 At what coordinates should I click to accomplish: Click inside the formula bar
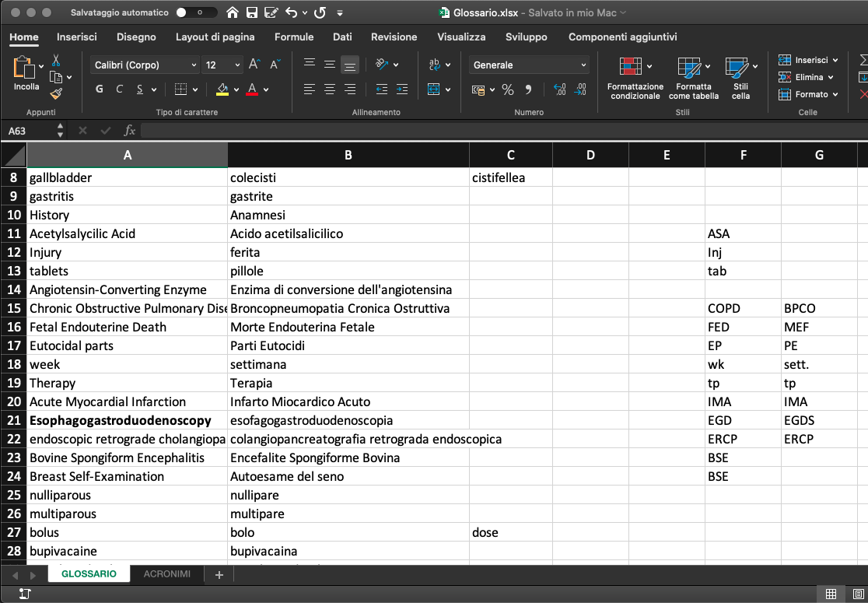point(311,130)
